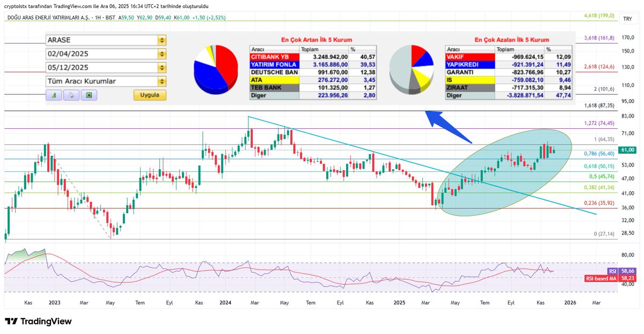Select the CITIBANK YB row
The height and width of the screenshot is (334, 644).
click(x=312, y=56)
